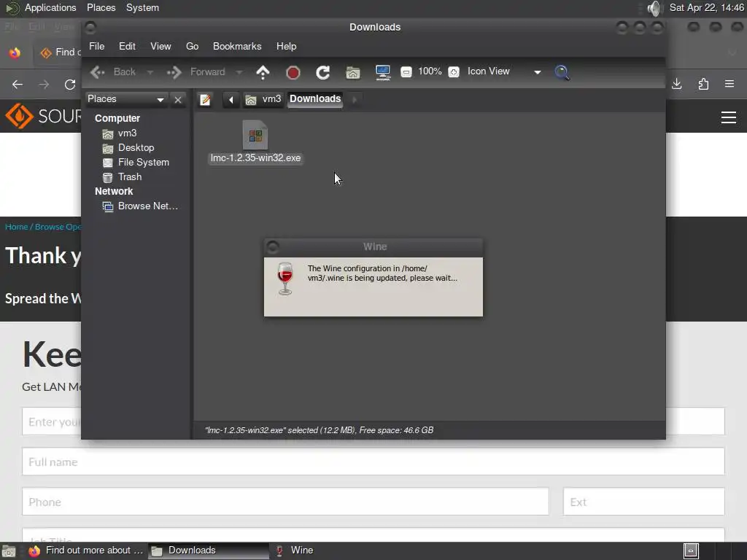The height and width of the screenshot is (560, 747).
Task: Follow the Home breadcrumb link
Action: [x=16, y=227]
